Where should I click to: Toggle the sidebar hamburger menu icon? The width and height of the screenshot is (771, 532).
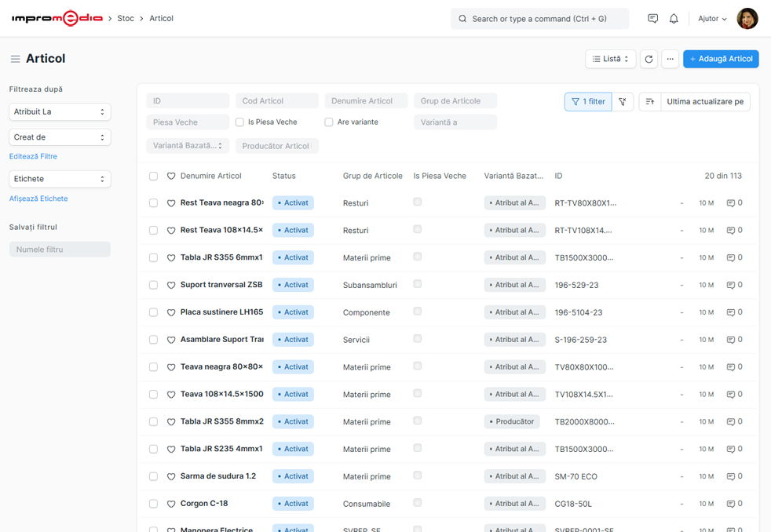click(15, 59)
